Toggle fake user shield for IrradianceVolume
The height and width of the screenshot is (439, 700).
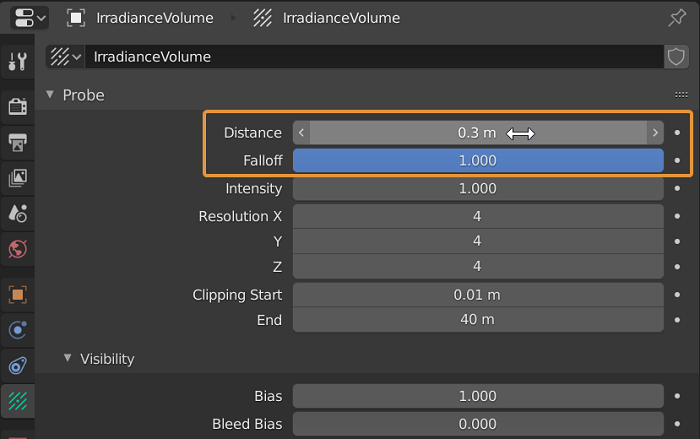[x=677, y=57]
